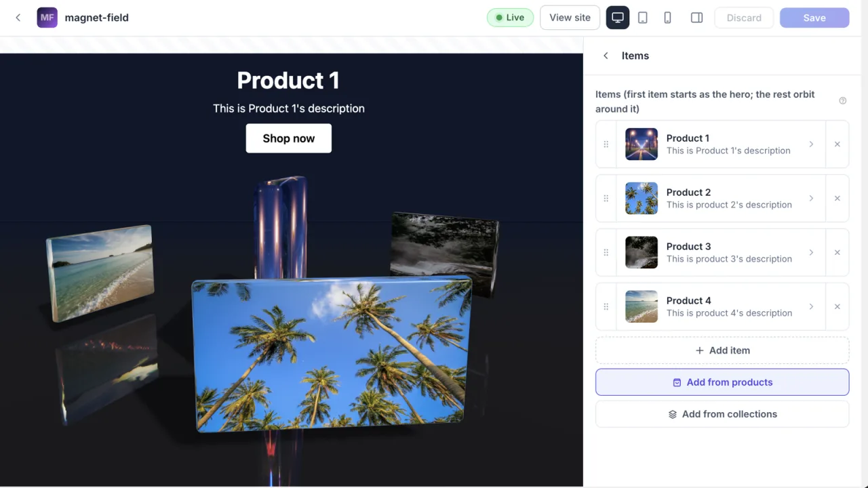Viewport: 868px width, 488px height.
Task: Click "This is product 2's description" text
Action: (729, 205)
